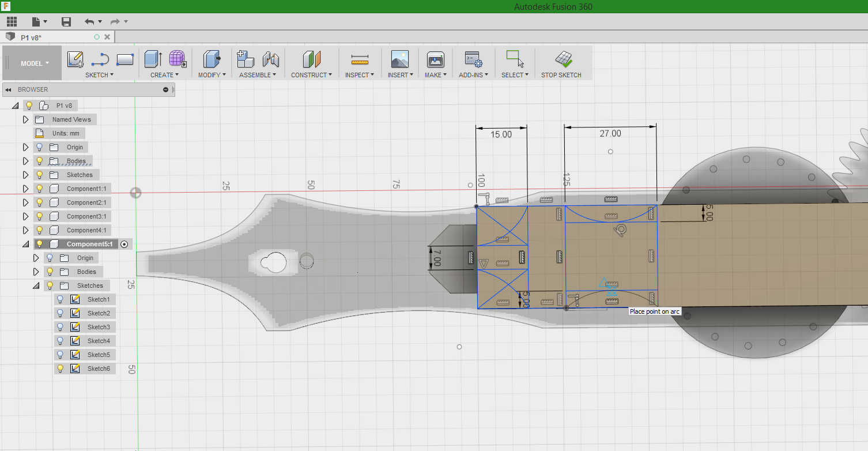
Task: Select the Create Sketch tool icon
Action: [x=76, y=59]
